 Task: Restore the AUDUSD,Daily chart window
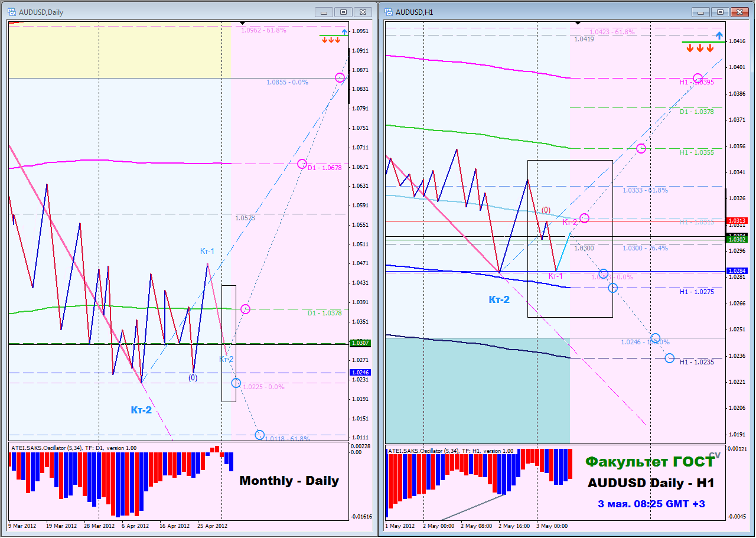[x=343, y=12]
